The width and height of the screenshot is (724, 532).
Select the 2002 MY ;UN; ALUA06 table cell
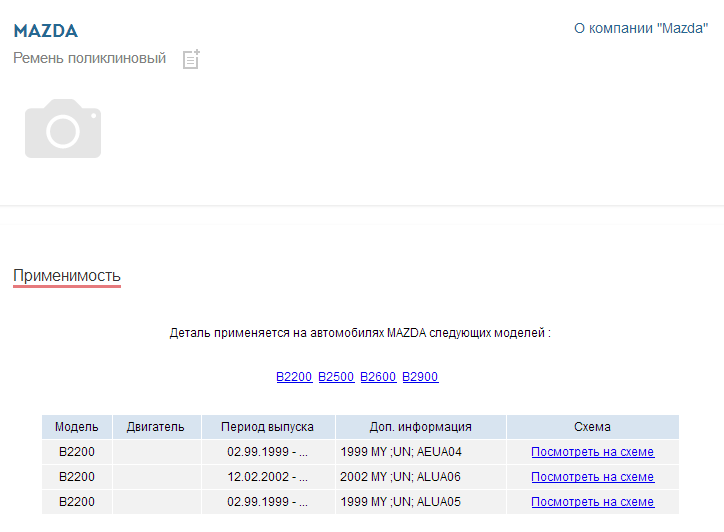point(401,477)
